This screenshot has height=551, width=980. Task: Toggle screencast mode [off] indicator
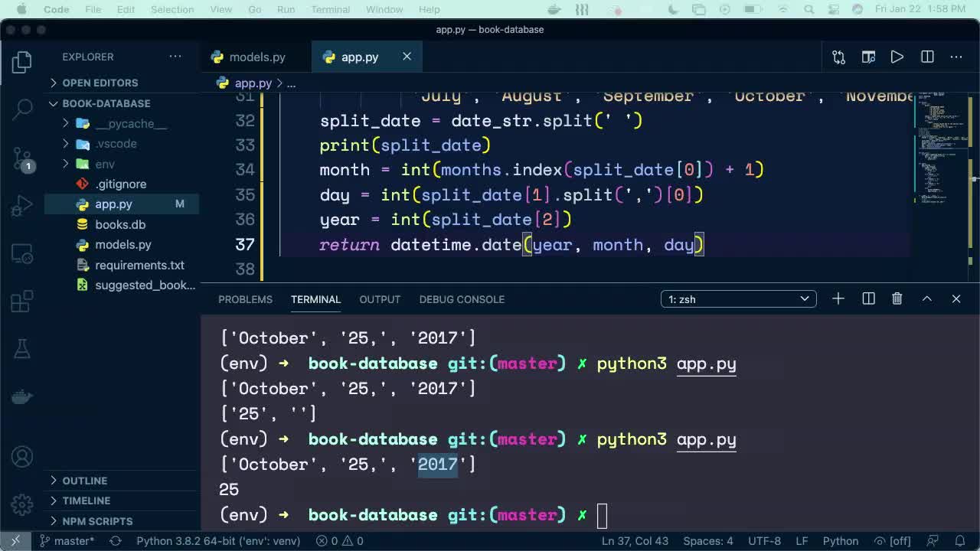895,540
